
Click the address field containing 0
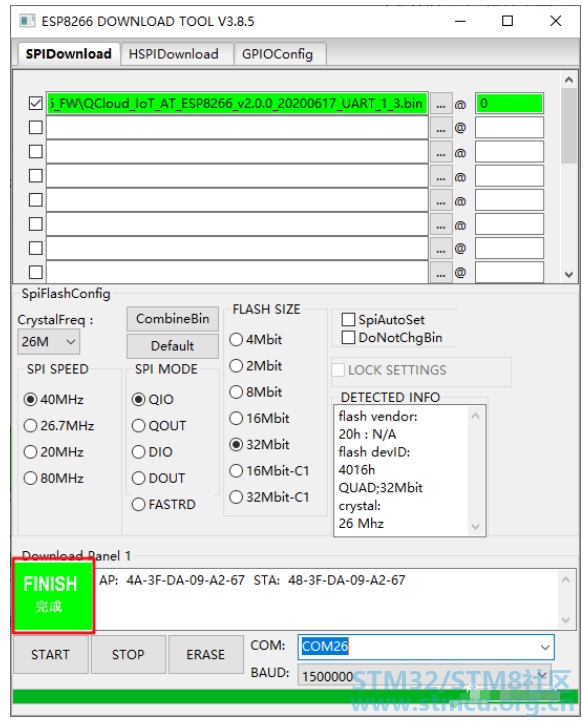(509, 103)
